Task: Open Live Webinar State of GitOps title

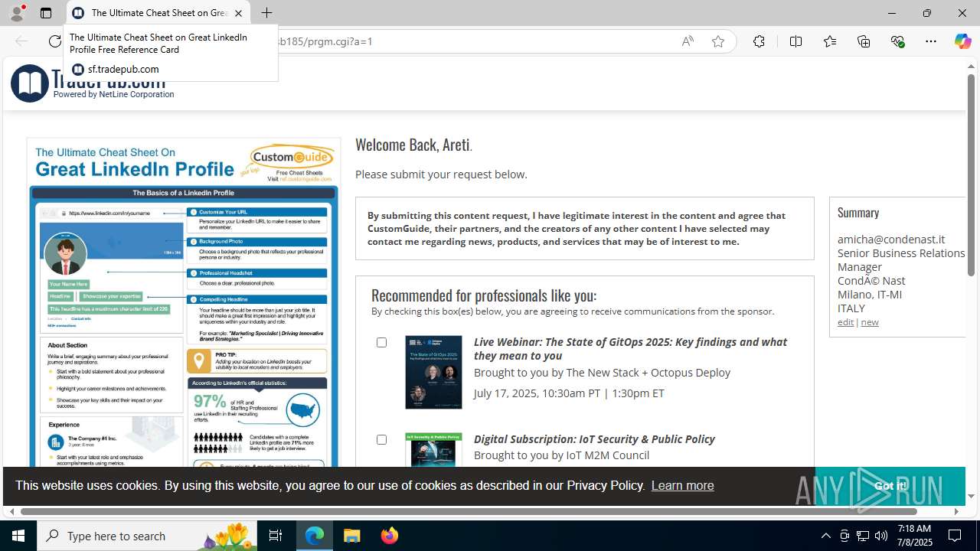Action: point(630,349)
